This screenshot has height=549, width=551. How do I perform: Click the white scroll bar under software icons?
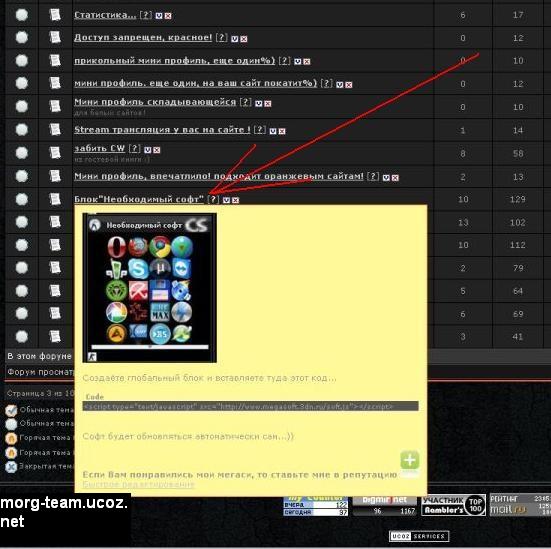[150, 347]
